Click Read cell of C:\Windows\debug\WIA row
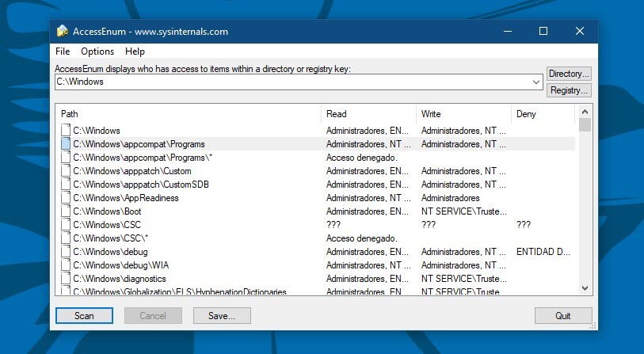The width and height of the screenshot is (644, 354). pos(368,265)
